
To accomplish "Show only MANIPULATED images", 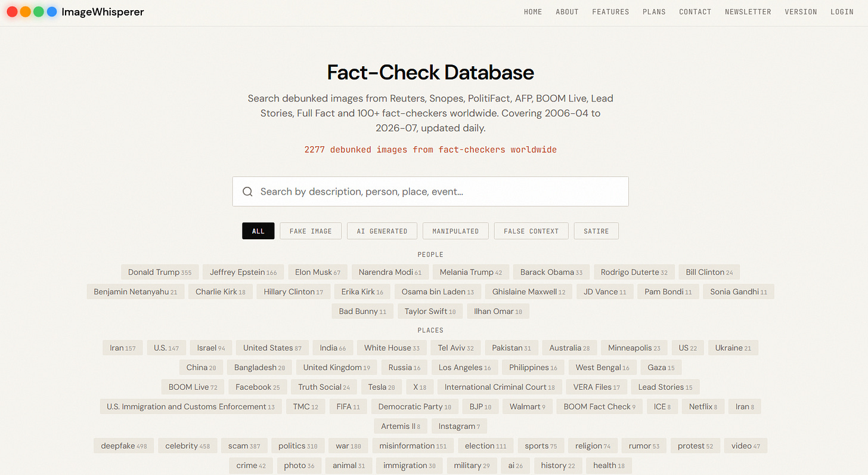I will [x=455, y=231].
